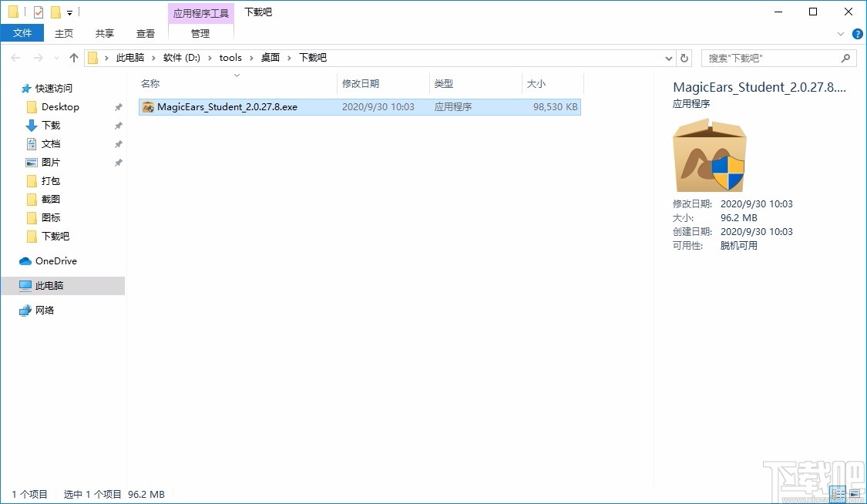This screenshot has width=867, height=504.
Task: Select MagicEars_Student_2.0.27.8.exe file
Action: coord(359,107)
